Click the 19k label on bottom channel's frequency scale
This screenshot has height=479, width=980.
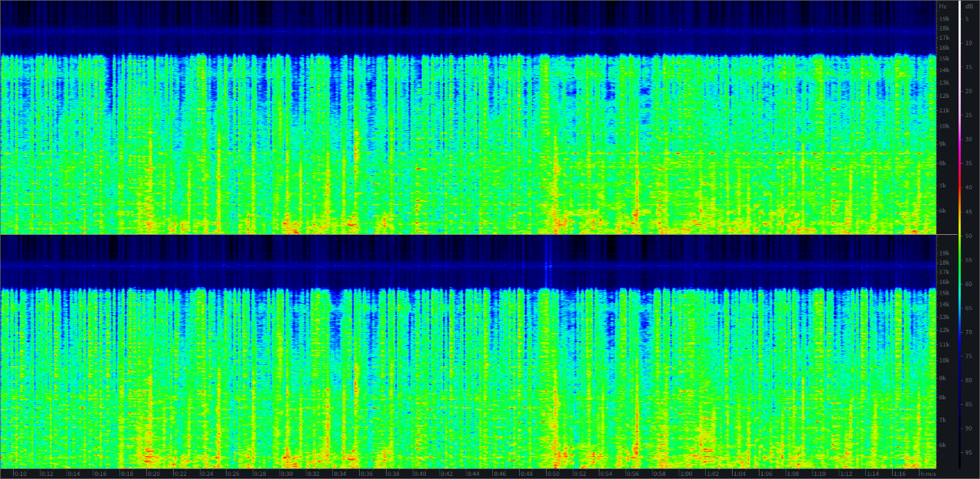944,253
